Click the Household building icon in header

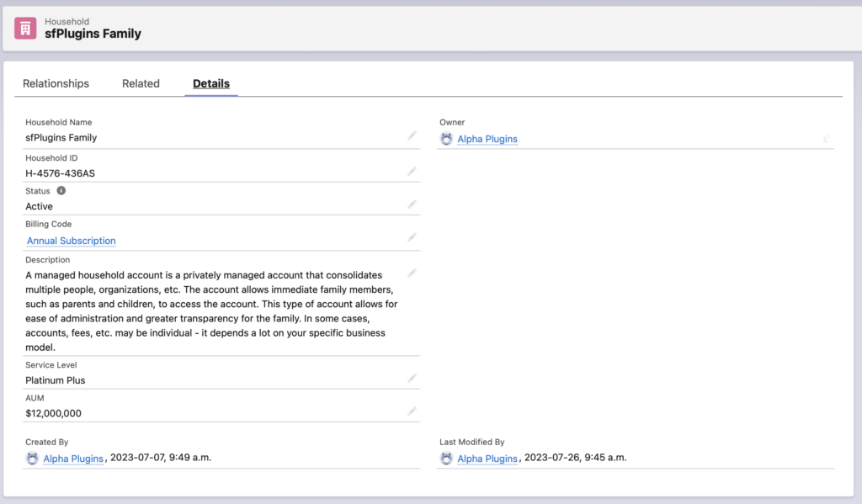(x=25, y=28)
